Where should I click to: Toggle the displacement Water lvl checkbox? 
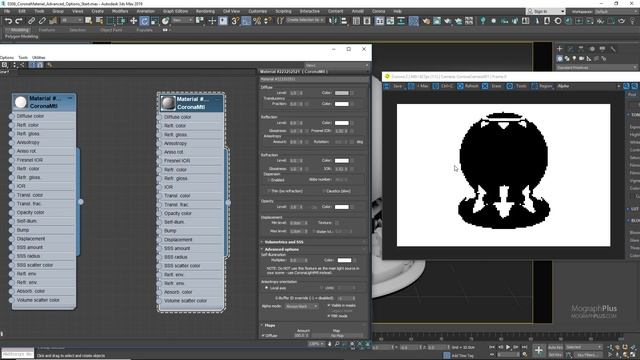click(x=313, y=231)
